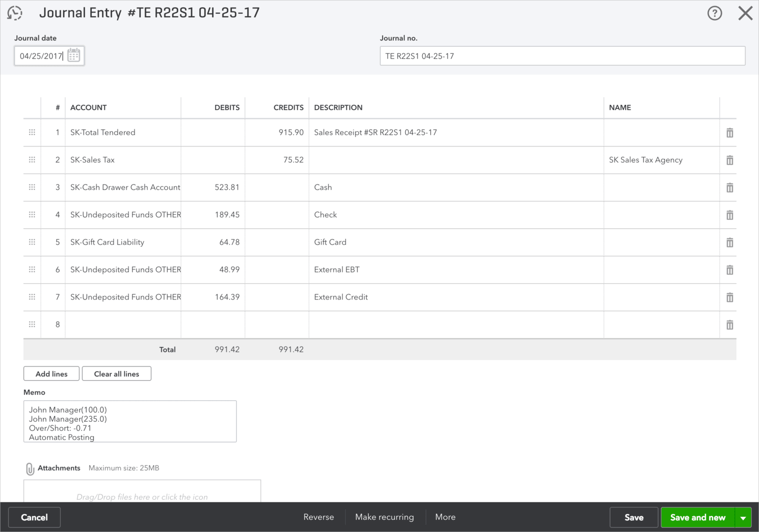Click Reverse in the bottom bar
Image resolution: width=759 pixels, height=532 pixels.
coord(319,517)
